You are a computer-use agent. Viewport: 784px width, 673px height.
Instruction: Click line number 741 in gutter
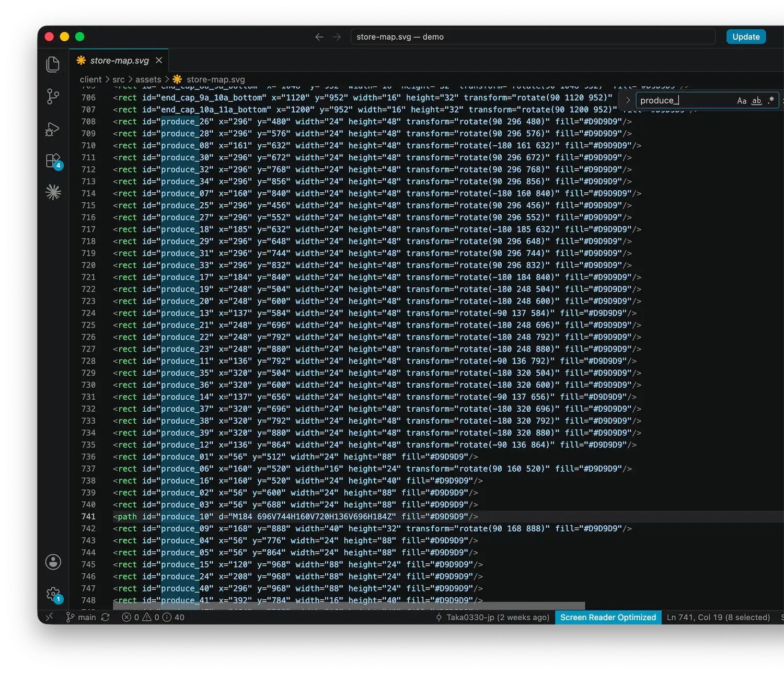point(88,517)
